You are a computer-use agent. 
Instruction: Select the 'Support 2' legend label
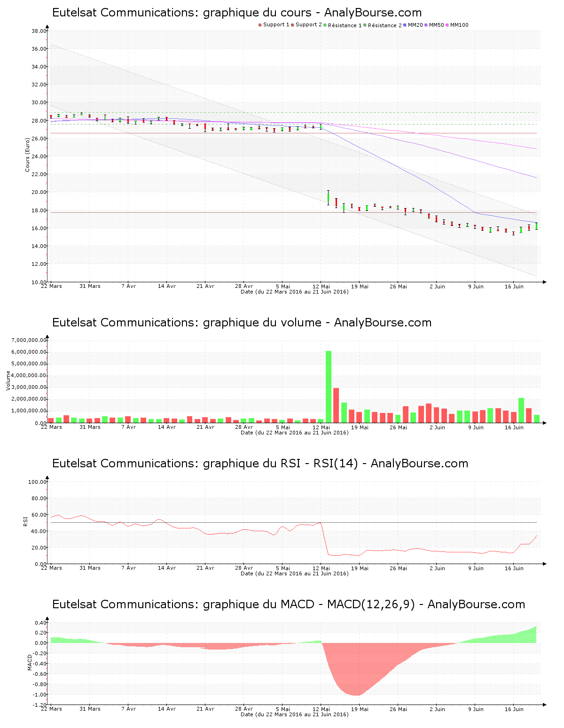pos(309,25)
